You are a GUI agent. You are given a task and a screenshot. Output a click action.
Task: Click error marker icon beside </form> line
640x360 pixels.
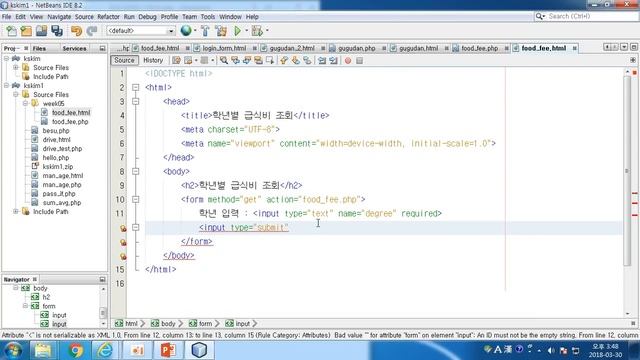coord(123,242)
